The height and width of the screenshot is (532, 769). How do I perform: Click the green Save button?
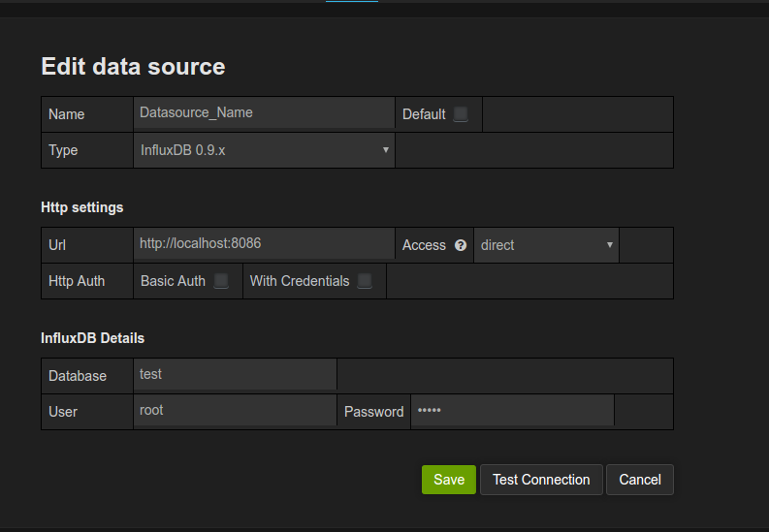point(449,480)
